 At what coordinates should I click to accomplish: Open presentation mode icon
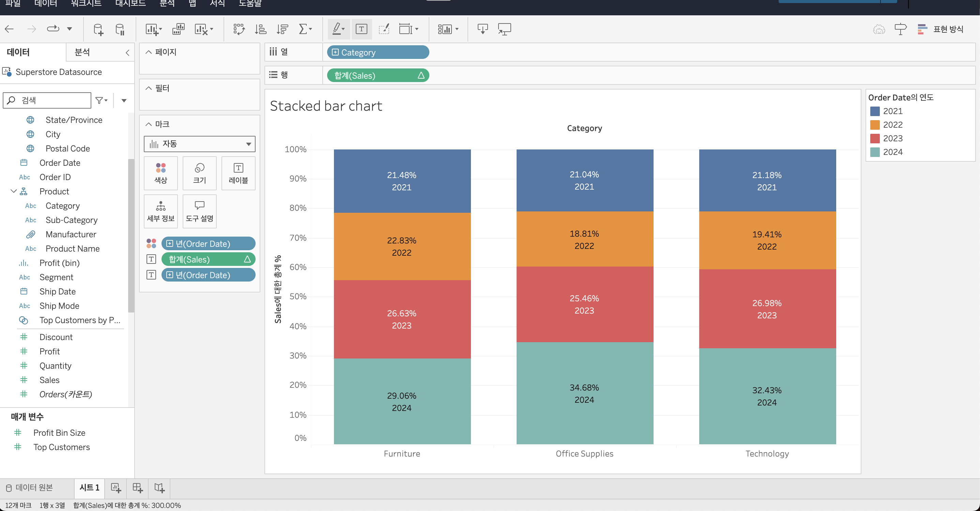pos(504,29)
